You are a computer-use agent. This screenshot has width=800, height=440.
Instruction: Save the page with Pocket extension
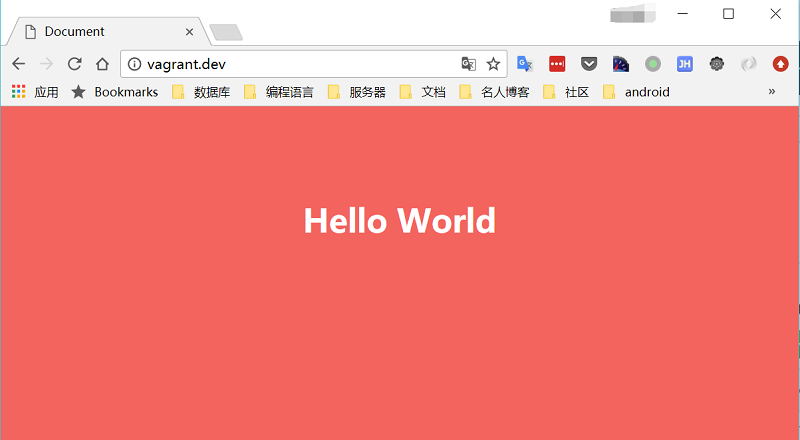pos(589,64)
